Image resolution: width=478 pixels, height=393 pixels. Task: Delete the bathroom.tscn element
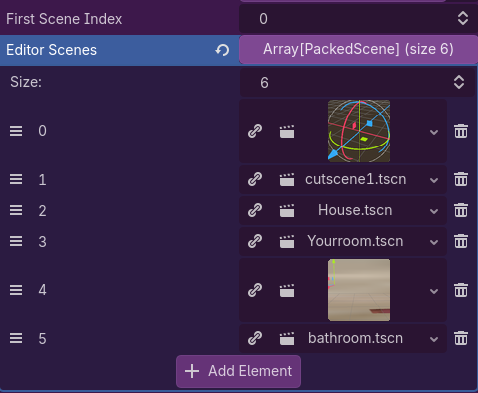tap(461, 338)
